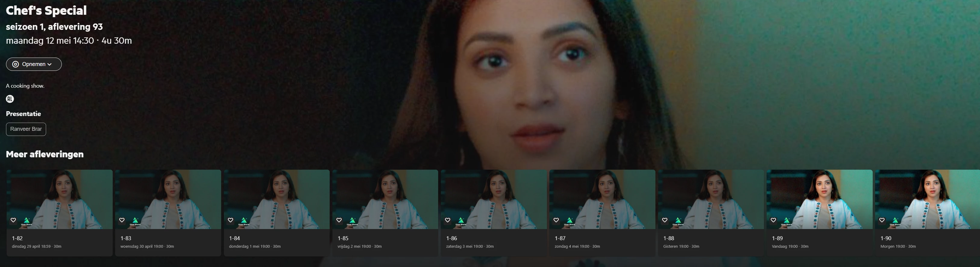Favorite episode 1-84 with the heart icon
Image resolution: width=980 pixels, height=267 pixels.
(x=231, y=220)
